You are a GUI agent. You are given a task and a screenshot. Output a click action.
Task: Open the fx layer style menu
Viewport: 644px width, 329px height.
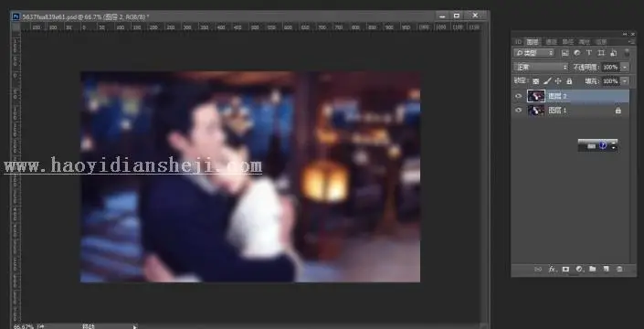(x=552, y=269)
